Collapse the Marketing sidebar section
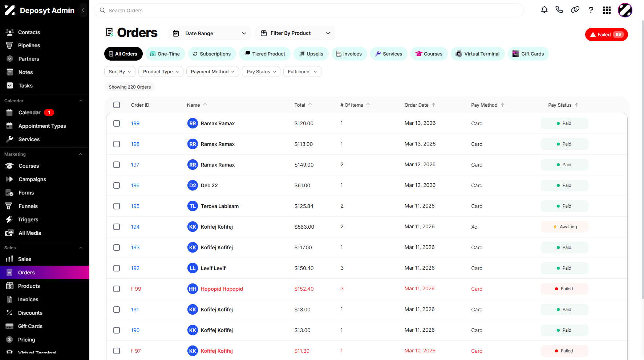The height and width of the screenshot is (360, 644). coord(81,154)
